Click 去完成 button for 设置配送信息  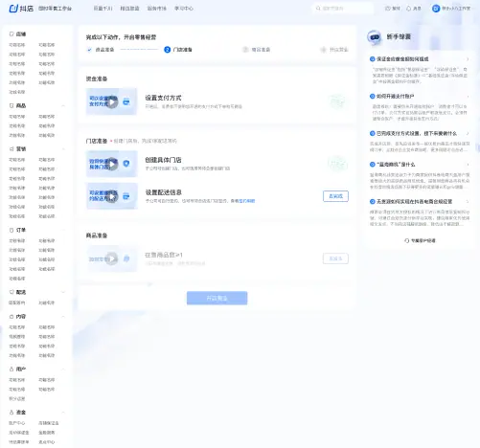335,196
